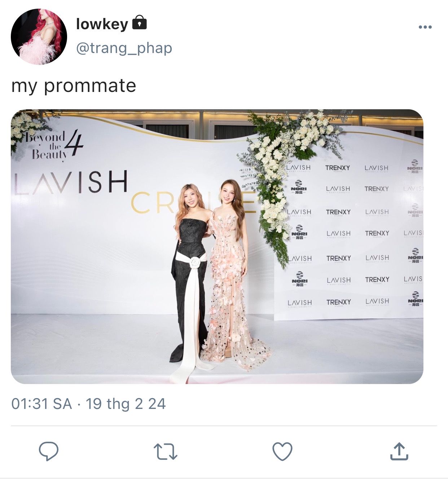Retweet this post using the arrows icon
Screen dimensions: 448x485
pyautogui.click(x=165, y=451)
